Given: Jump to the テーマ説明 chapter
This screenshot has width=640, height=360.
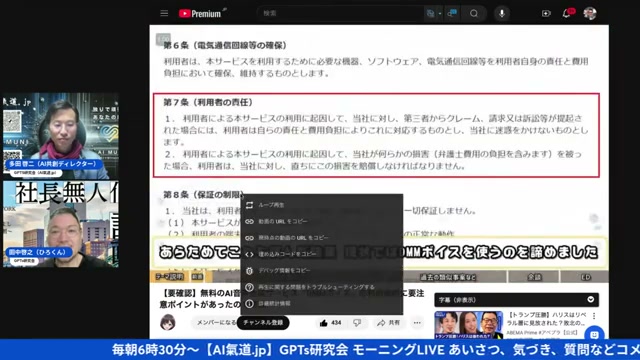Looking at the screenshot, I should [x=169, y=277].
